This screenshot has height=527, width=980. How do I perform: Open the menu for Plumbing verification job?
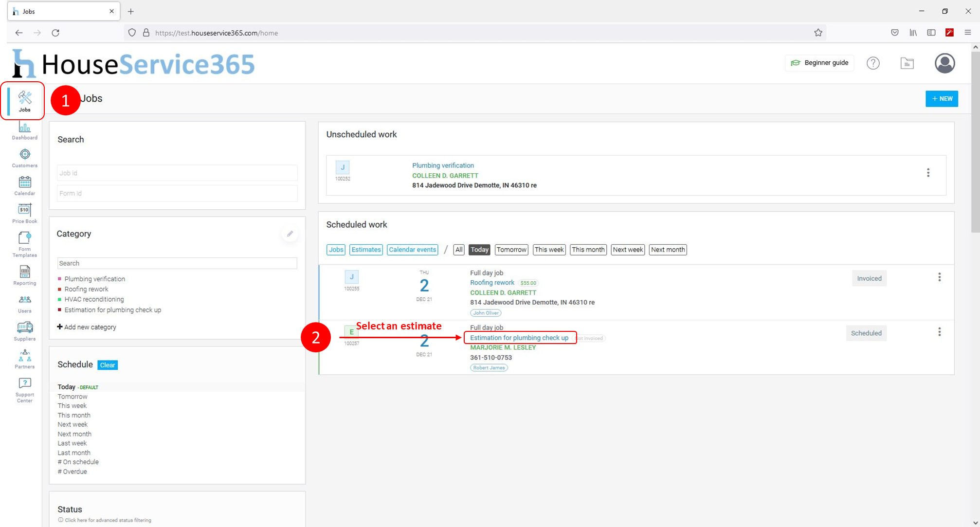click(928, 173)
